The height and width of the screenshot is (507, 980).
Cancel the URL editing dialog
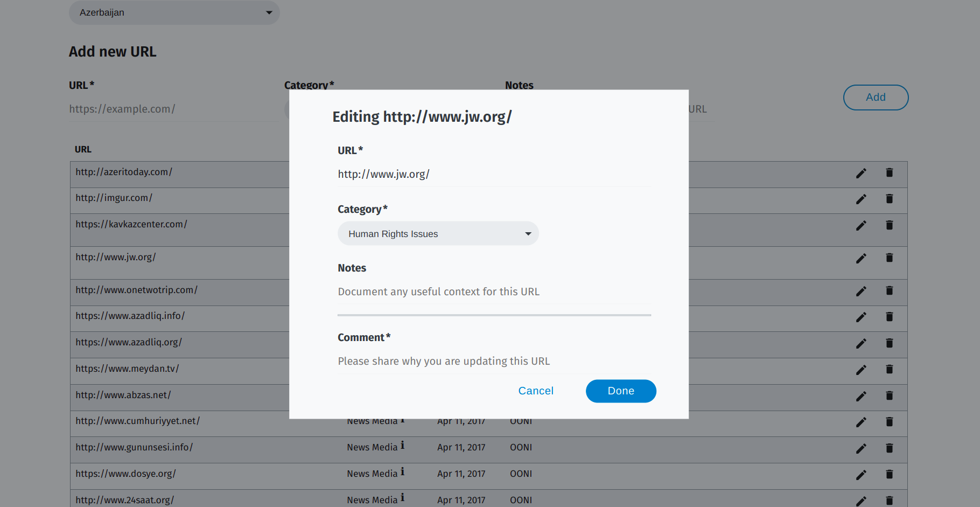[535, 391]
